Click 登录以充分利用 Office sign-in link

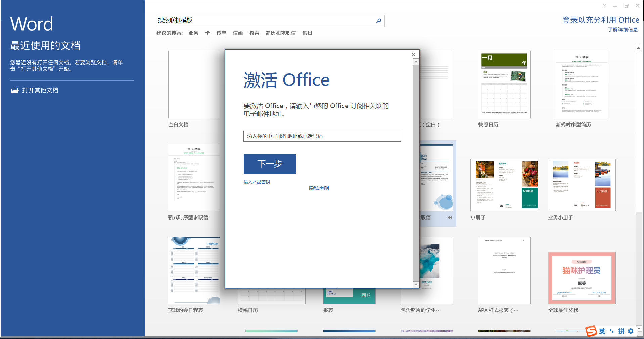click(x=601, y=20)
